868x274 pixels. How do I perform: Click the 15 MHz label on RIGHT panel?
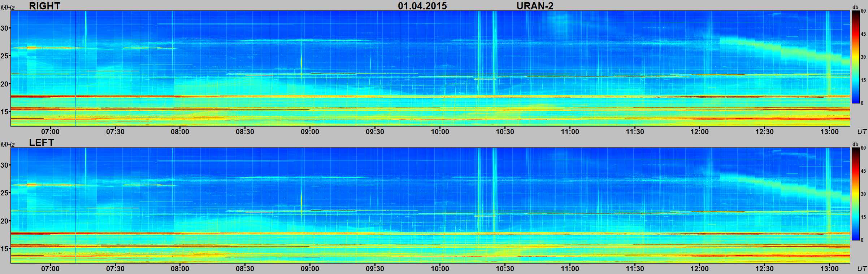coord(4,112)
